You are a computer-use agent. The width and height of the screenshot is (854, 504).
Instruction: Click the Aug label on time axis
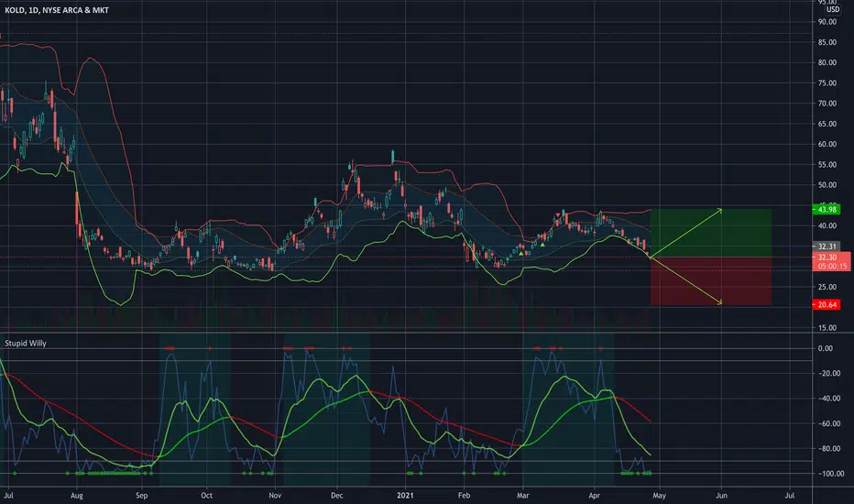(x=77, y=496)
